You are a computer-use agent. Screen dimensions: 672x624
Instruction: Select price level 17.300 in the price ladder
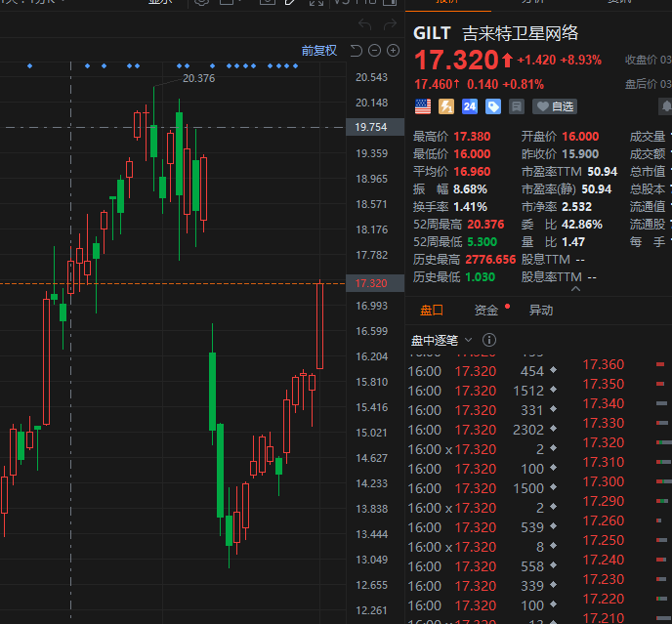(604, 481)
